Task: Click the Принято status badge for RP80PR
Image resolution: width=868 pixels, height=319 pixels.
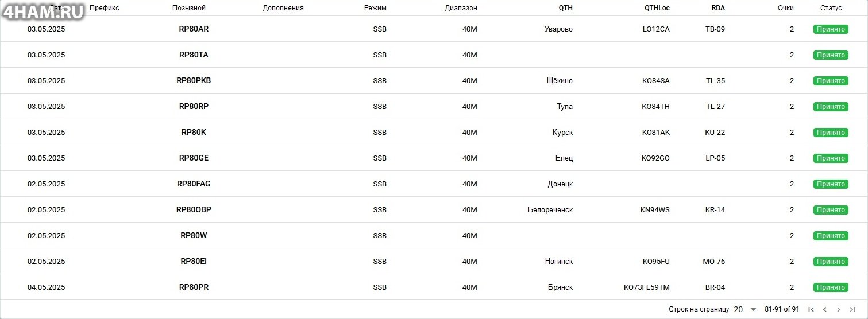Action: click(831, 287)
